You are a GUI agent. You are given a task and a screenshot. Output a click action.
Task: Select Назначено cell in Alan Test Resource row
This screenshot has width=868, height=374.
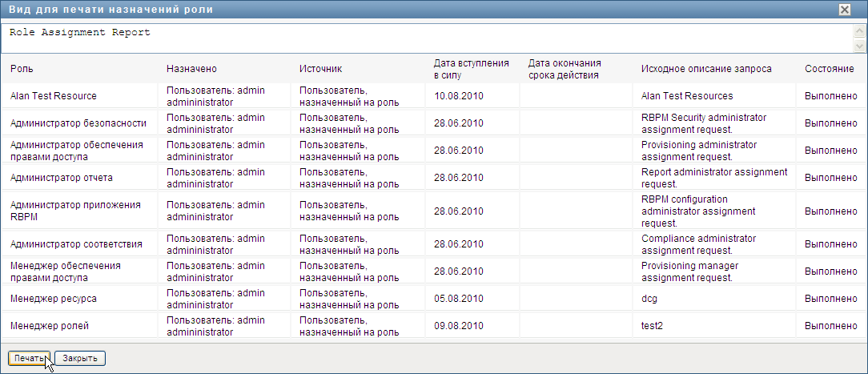[x=216, y=96]
